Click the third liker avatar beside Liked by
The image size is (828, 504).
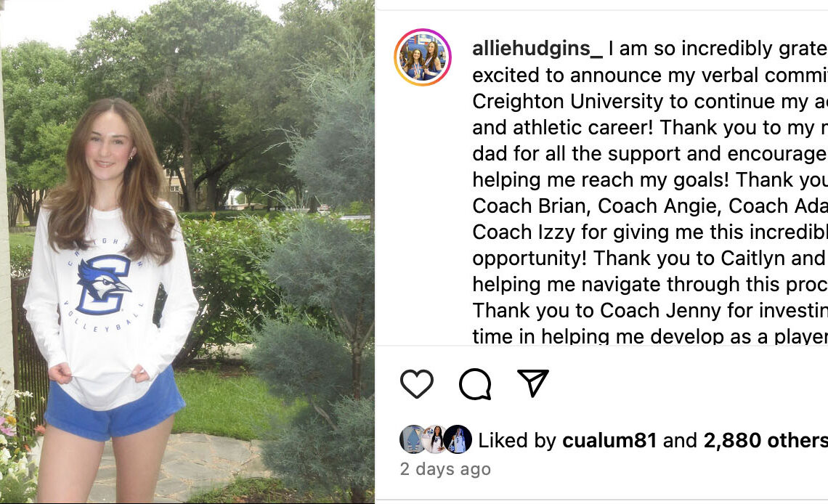(x=458, y=439)
